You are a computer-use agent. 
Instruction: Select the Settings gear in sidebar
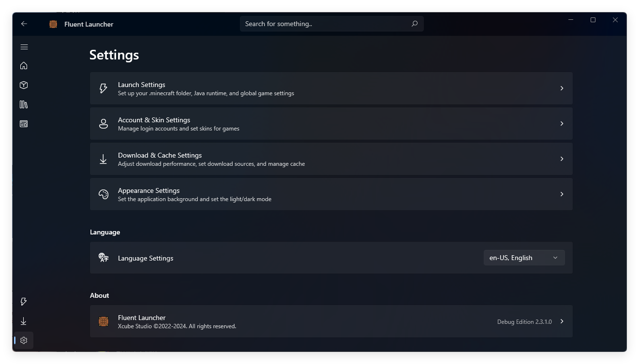(24, 340)
